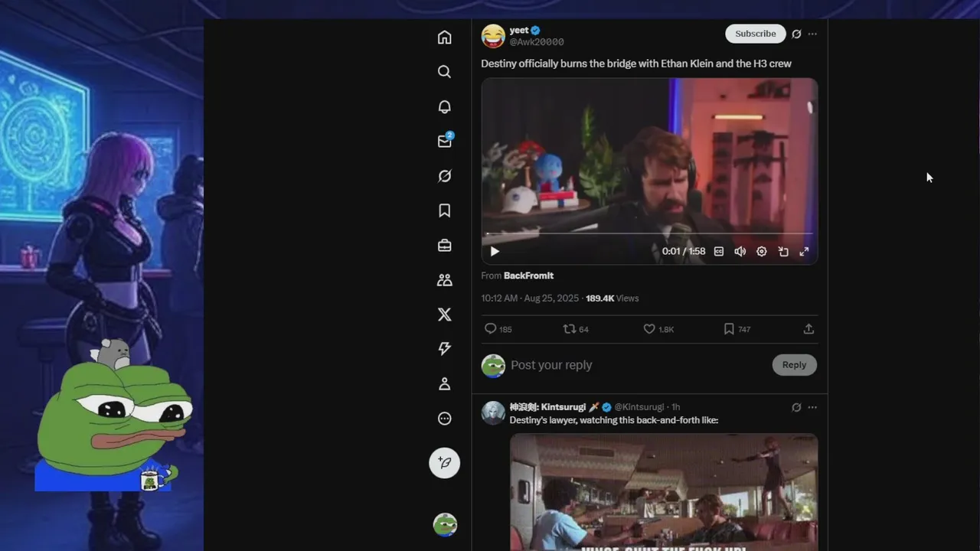Bookmark the post with 747 count

pyautogui.click(x=737, y=329)
